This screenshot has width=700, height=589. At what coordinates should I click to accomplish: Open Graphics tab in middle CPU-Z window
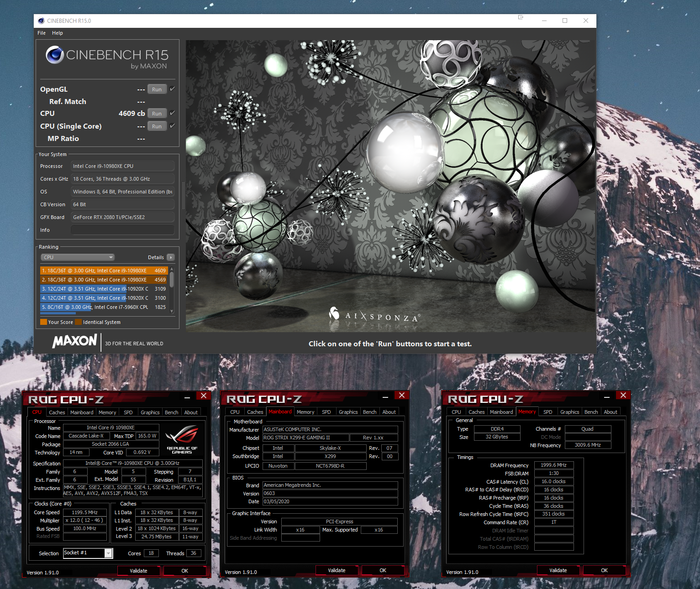pyautogui.click(x=348, y=412)
